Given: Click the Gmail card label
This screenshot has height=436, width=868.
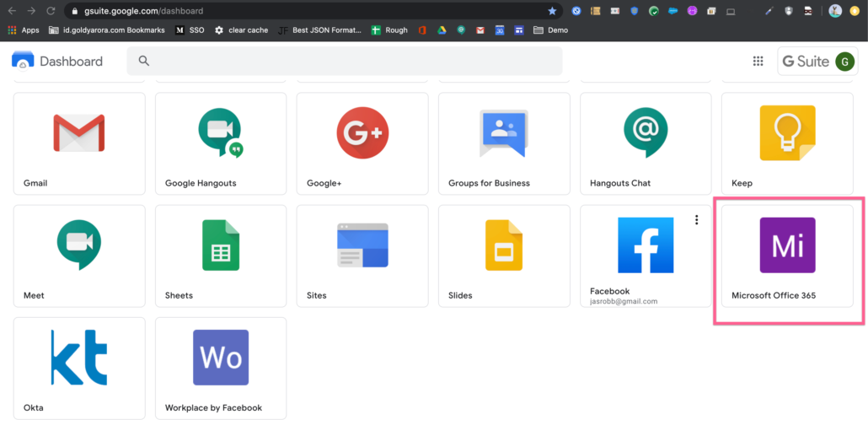Looking at the screenshot, I should click(36, 183).
